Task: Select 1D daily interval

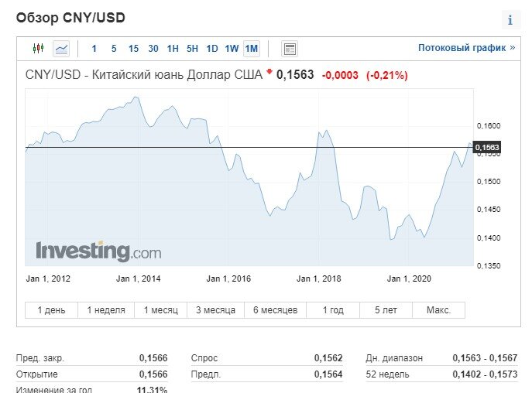Action: [212, 49]
